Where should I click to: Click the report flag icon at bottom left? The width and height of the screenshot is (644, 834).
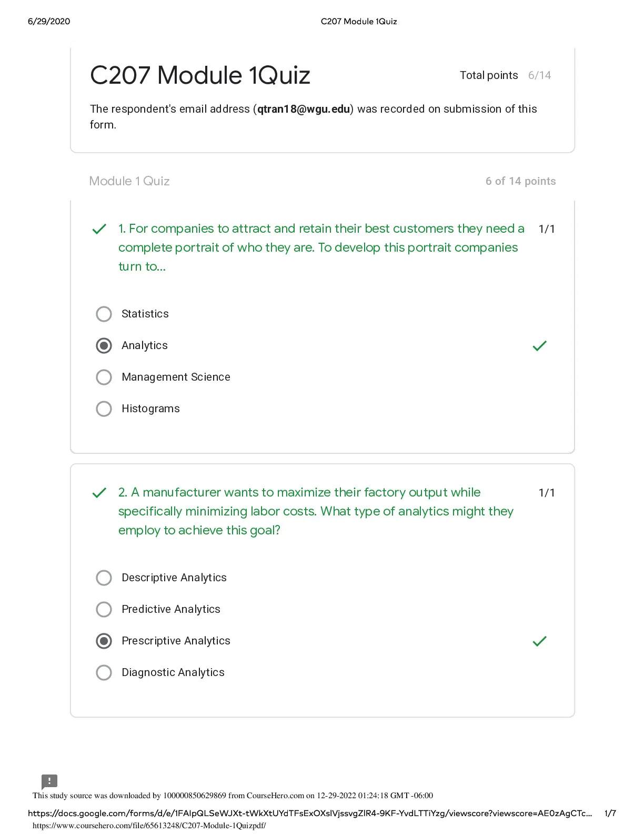49,781
